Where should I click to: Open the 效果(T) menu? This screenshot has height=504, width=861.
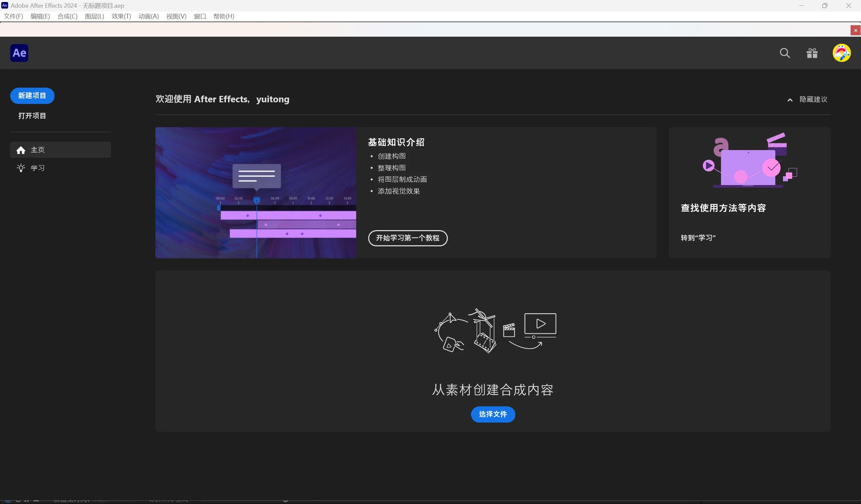pyautogui.click(x=121, y=16)
